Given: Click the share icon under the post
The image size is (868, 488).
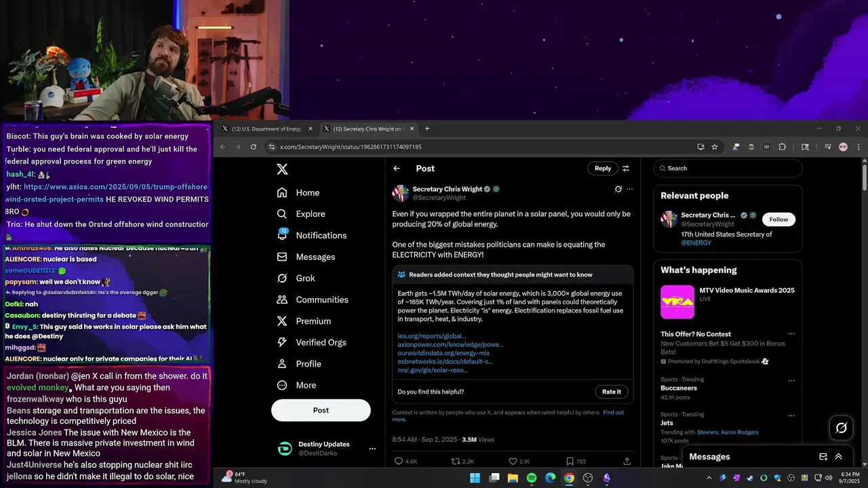Looking at the screenshot, I should (x=627, y=461).
